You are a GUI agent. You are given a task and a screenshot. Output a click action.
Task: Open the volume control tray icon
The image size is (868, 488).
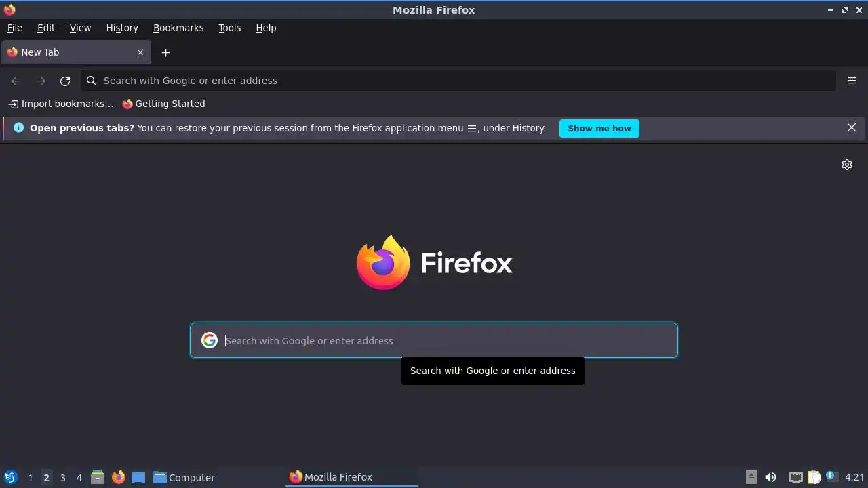770,477
